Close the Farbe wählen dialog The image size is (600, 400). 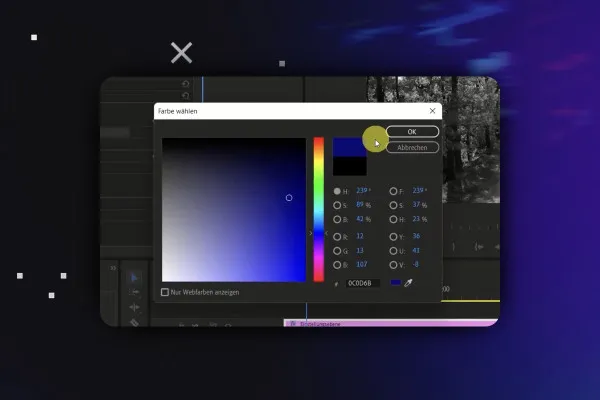(432, 111)
